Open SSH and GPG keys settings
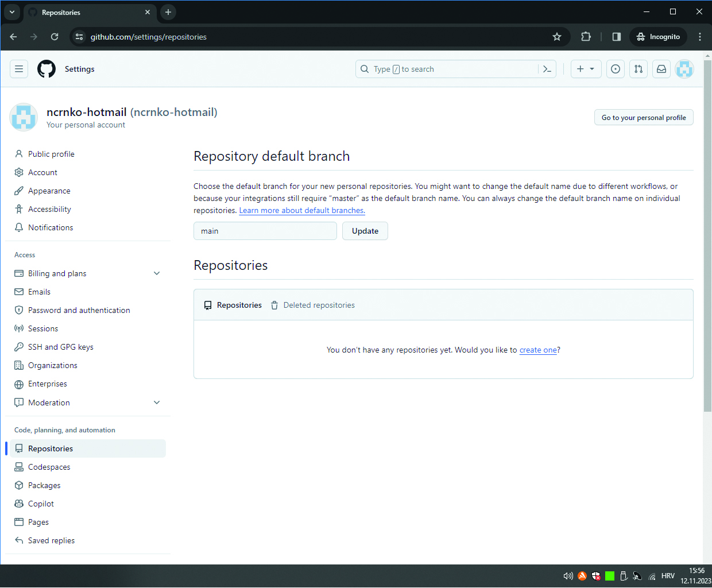The image size is (712, 588). pos(60,347)
